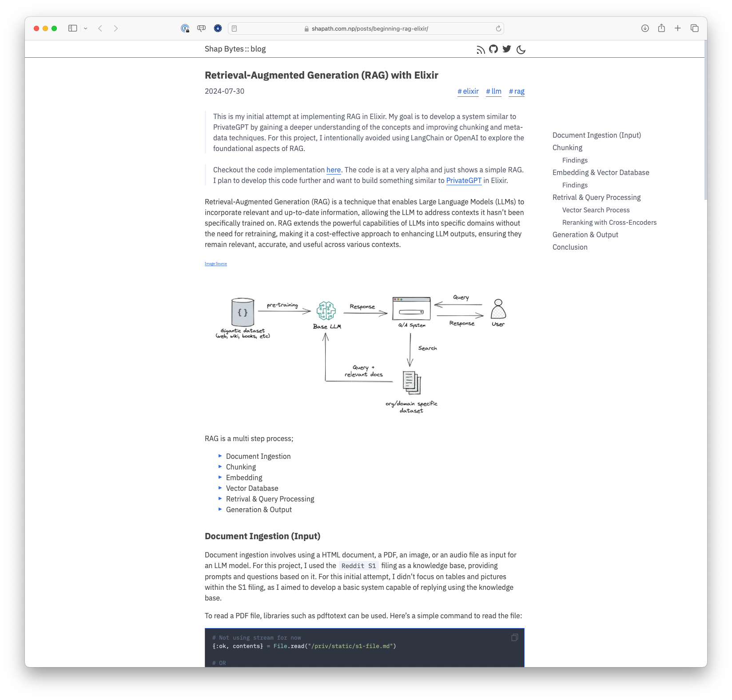Open the #elixir tag link
The image size is (732, 700).
[468, 91]
